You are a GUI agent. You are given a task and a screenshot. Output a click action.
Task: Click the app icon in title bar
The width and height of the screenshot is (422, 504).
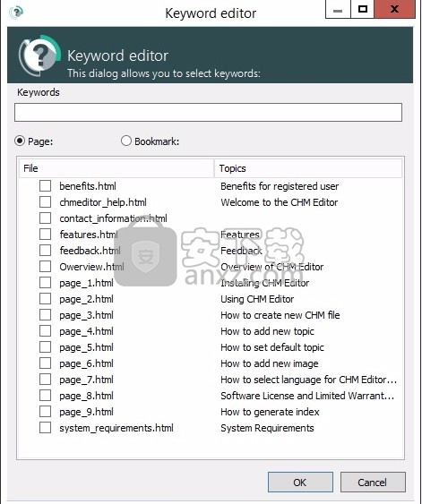point(16,13)
